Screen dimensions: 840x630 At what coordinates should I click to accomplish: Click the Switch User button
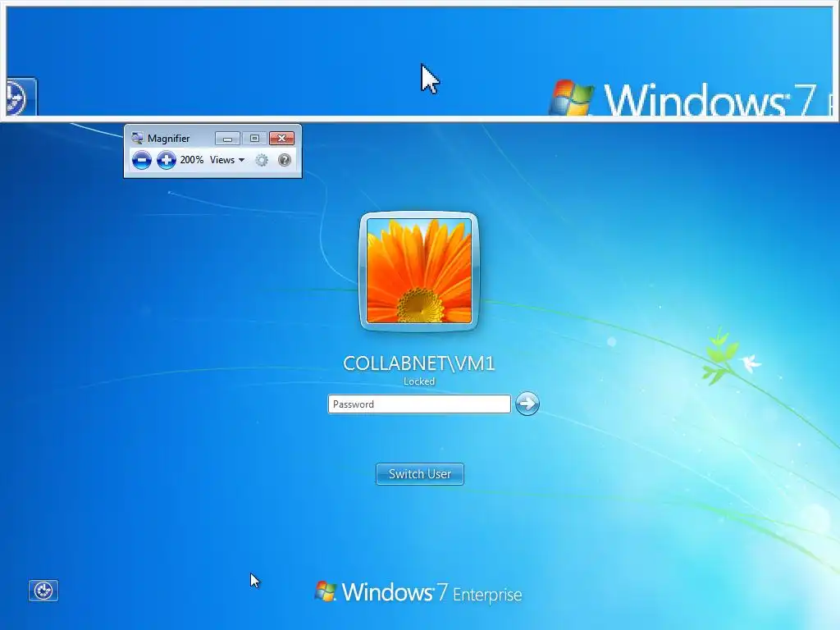coord(420,474)
